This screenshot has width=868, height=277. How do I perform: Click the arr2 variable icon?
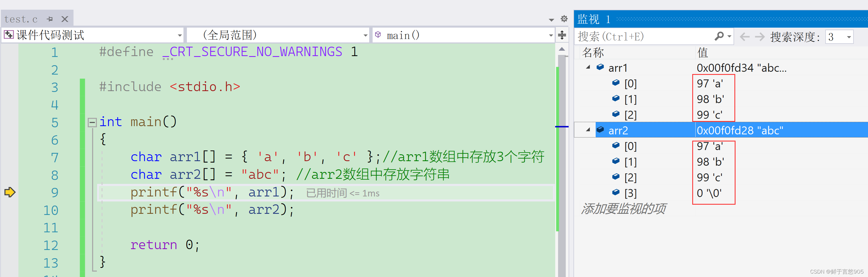600,130
